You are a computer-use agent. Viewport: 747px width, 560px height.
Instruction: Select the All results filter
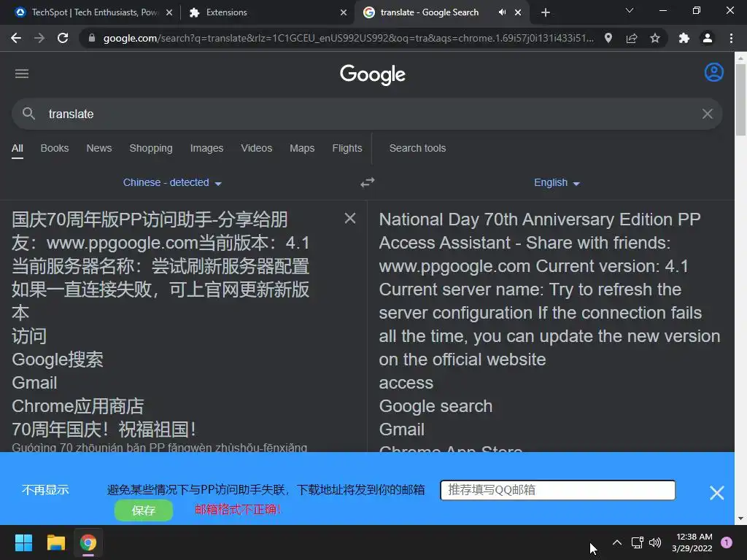point(18,148)
